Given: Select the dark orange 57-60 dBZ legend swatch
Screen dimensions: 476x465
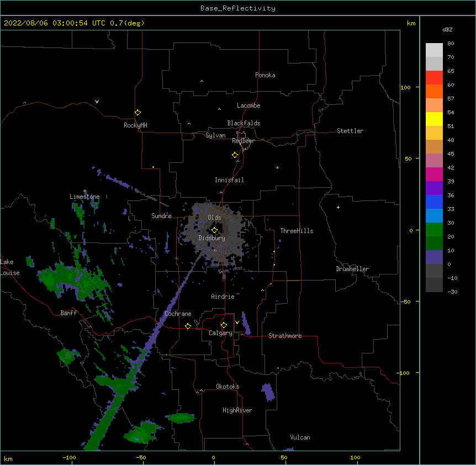Looking at the screenshot, I should pos(434,91).
